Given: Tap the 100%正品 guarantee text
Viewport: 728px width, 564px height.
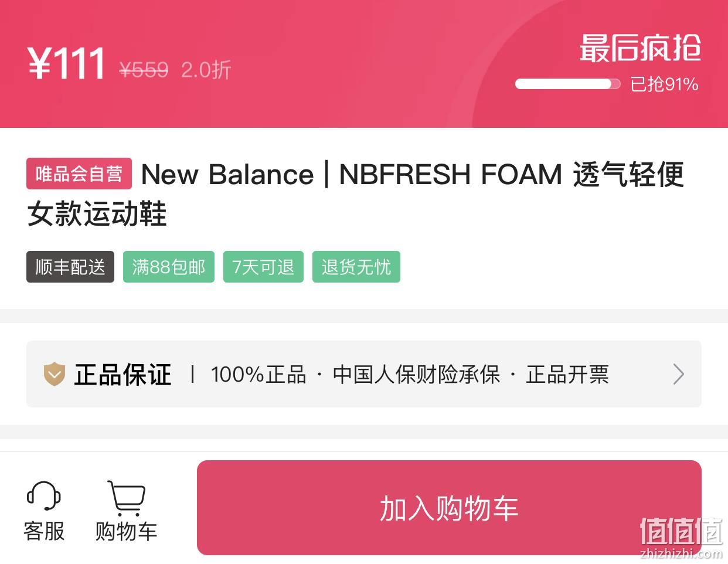Looking at the screenshot, I should [258, 374].
